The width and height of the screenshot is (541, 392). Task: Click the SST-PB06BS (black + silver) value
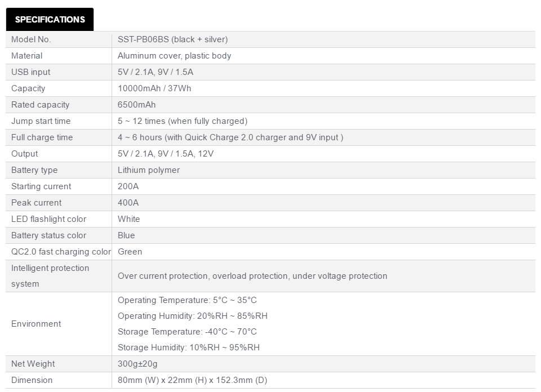click(172, 39)
